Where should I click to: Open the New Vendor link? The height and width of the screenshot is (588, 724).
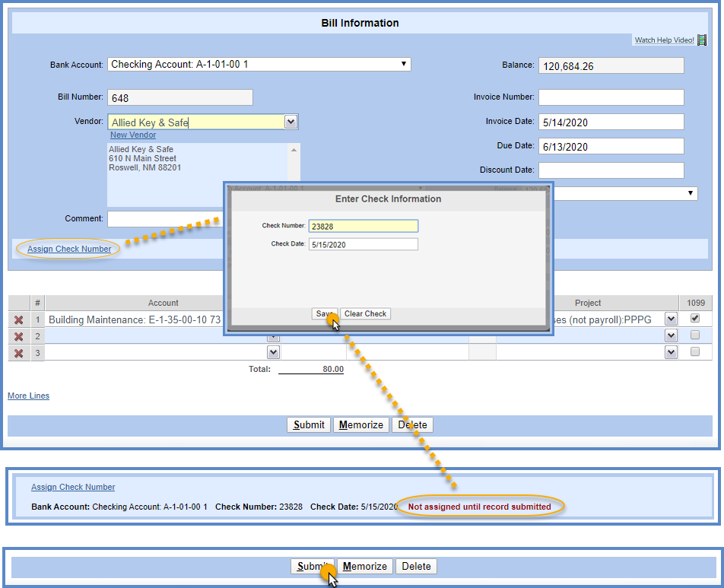point(133,135)
